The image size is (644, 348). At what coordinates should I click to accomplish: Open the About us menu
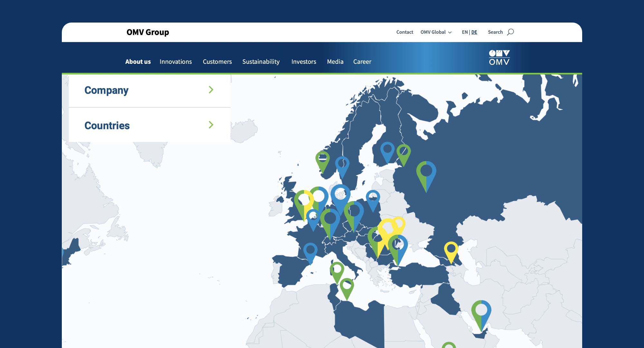pyautogui.click(x=138, y=62)
